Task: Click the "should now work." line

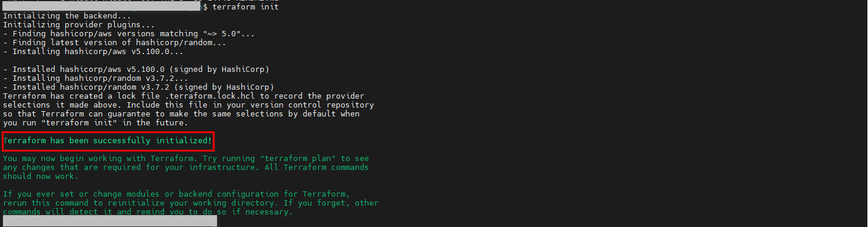Action: 40,176
